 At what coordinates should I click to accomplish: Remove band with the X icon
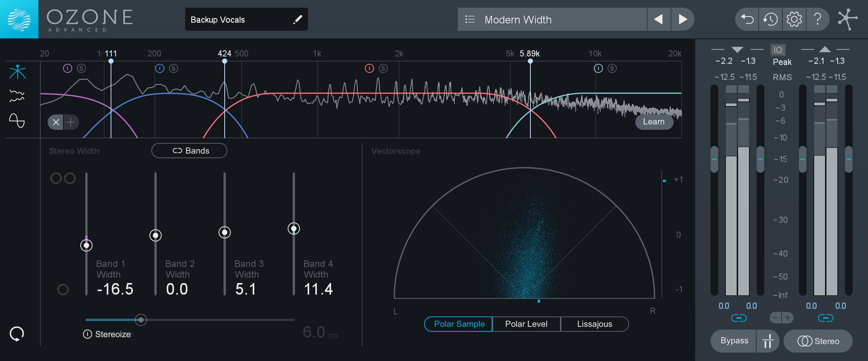coord(56,122)
